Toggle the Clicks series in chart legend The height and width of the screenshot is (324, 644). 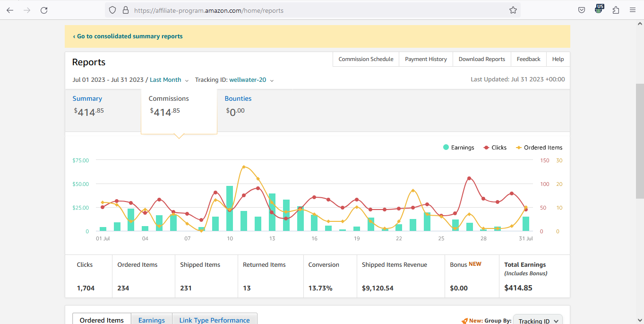coord(495,148)
